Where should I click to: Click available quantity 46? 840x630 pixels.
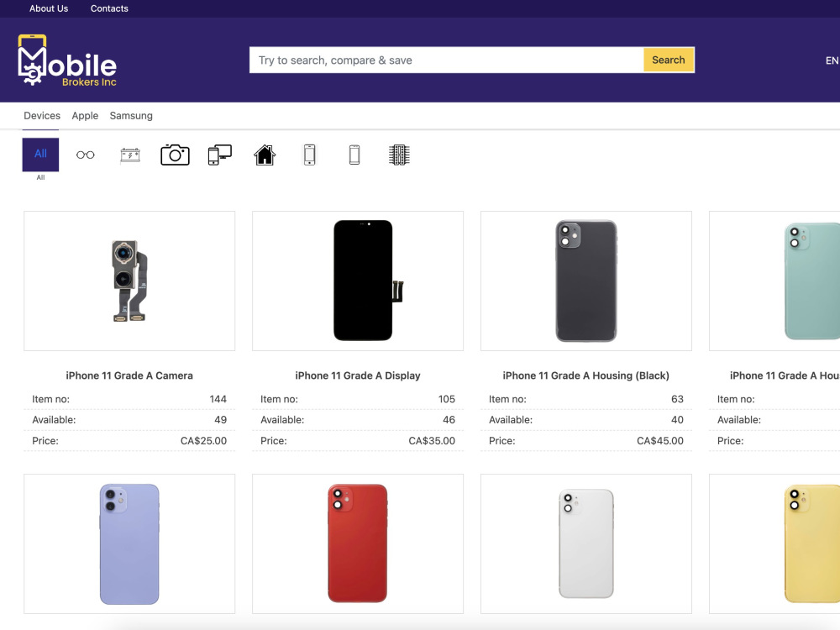click(x=449, y=420)
